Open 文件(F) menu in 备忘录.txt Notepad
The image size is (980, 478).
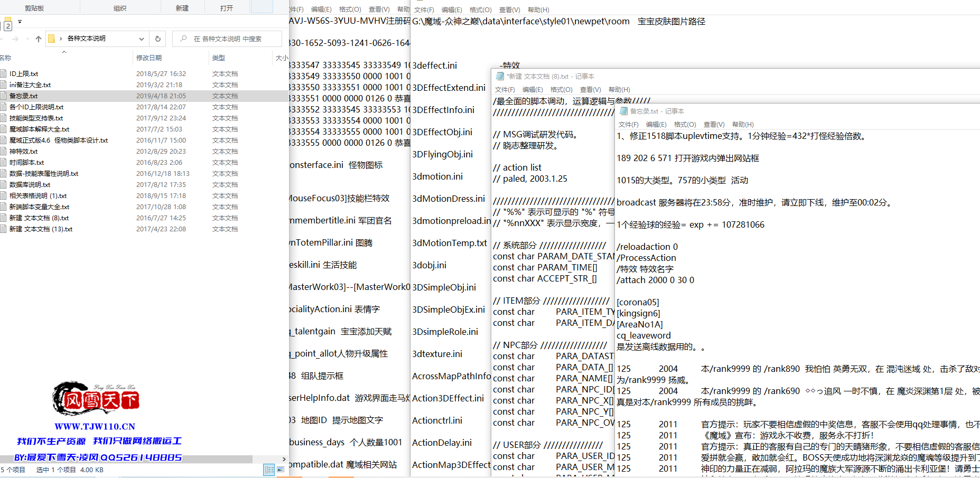click(628, 125)
